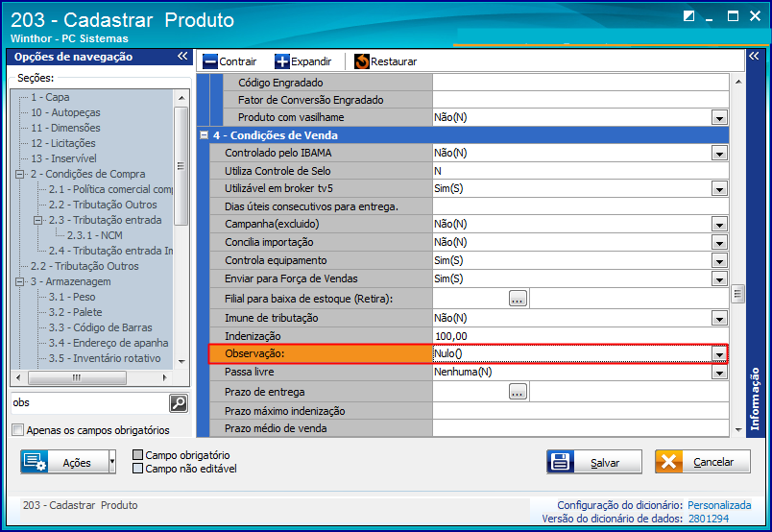Select 1 - Capa section
This screenshot has height=532, width=772.
click(x=50, y=97)
